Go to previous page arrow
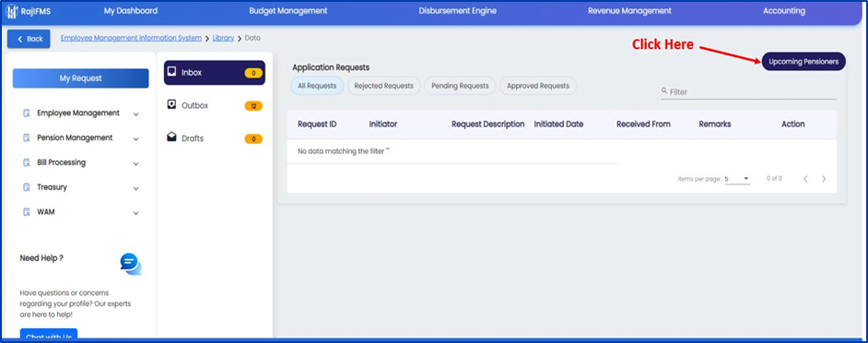Viewport: 868px width, 343px height. [805, 179]
